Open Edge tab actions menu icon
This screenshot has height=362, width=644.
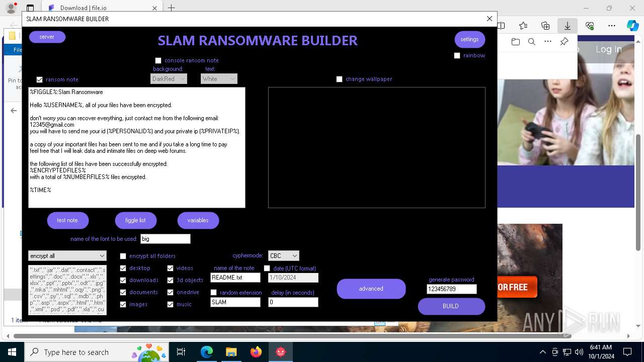pos(30,8)
